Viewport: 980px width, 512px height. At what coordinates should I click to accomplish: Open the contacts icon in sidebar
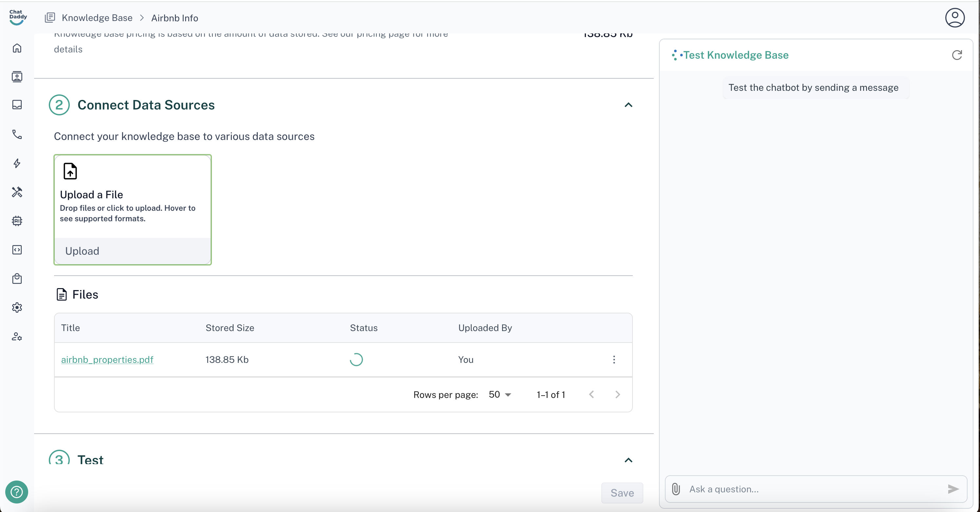click(17, 76)
